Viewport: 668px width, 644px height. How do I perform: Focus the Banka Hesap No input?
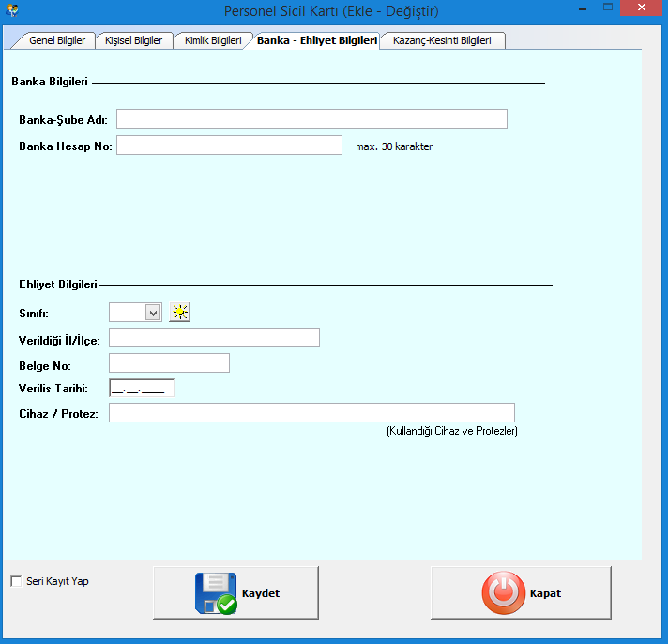229,146
